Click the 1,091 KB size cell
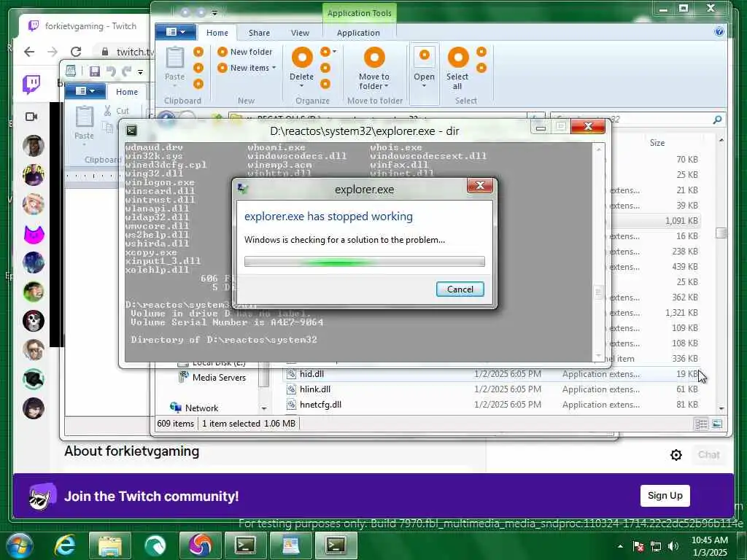747x560 pixels. [681, 220]
